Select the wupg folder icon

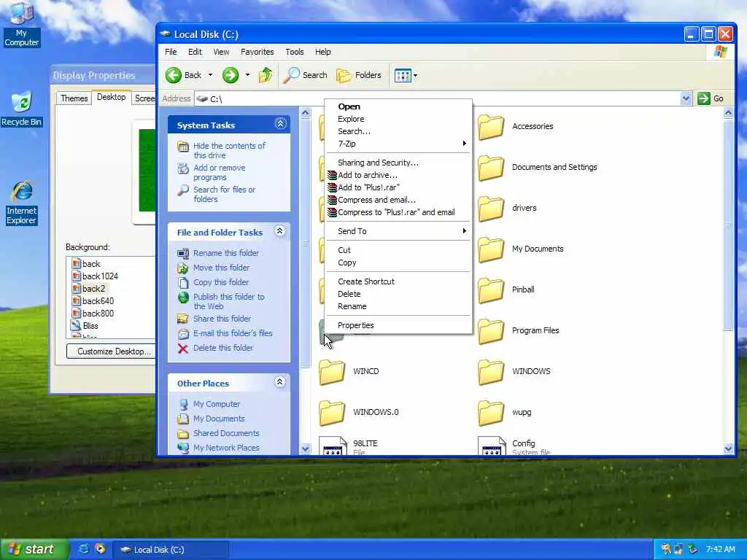[491, 413]
